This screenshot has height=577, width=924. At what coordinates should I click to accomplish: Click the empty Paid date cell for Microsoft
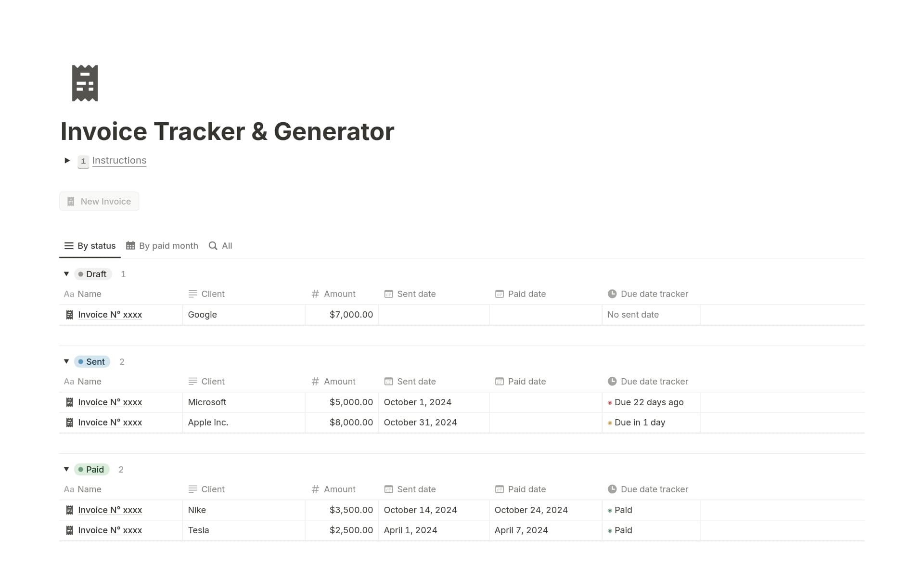coord(545,402)
